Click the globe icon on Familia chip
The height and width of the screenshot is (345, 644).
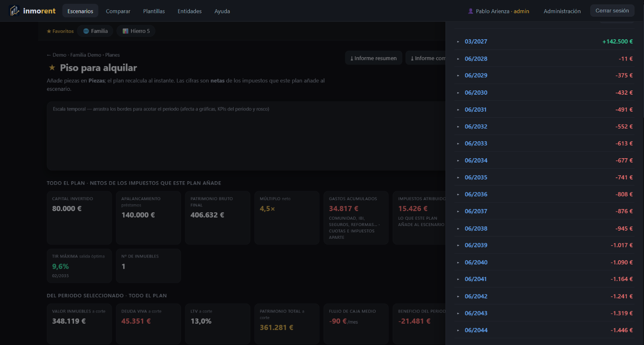(x=86, y=31)
